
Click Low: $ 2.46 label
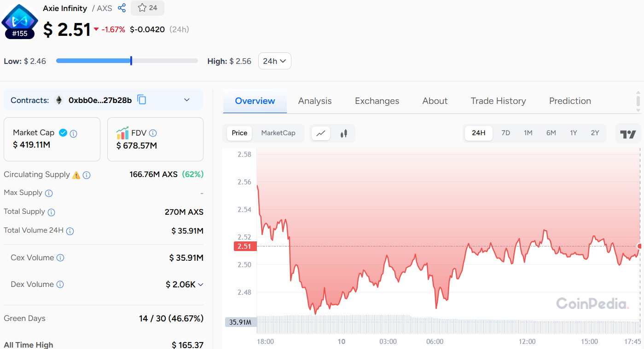click(25, 61)
